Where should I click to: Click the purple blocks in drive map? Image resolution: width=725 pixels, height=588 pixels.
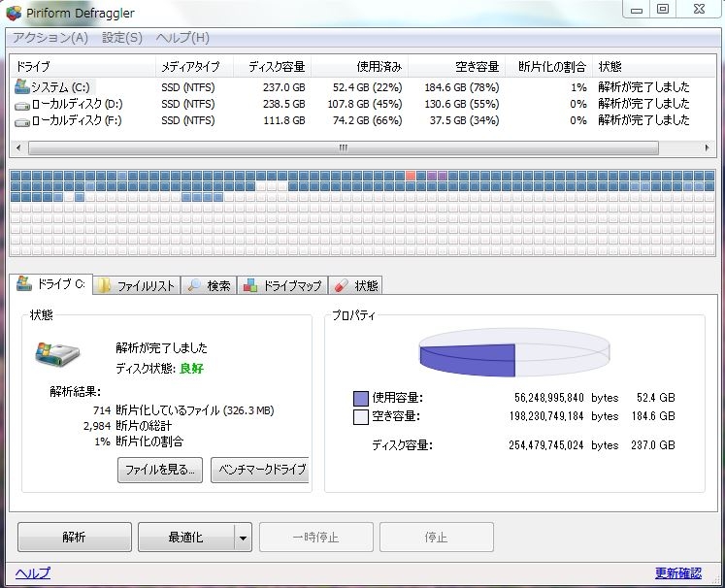tap(437, 176)
